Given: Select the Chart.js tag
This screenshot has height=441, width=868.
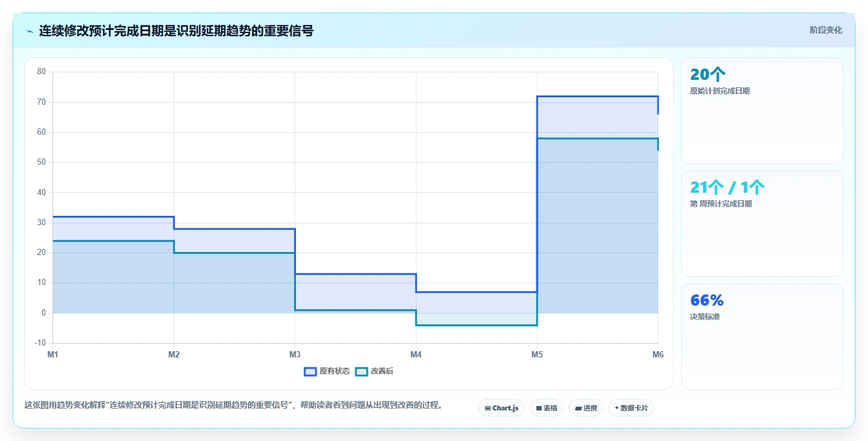Looking at the screenshot, I should pyautogui.click(x=501, y=408).
